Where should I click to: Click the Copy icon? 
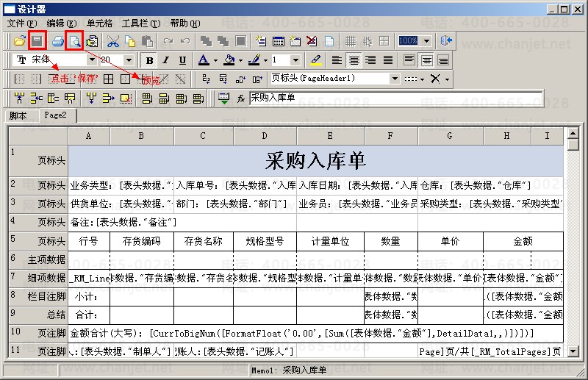pos(130,40)
